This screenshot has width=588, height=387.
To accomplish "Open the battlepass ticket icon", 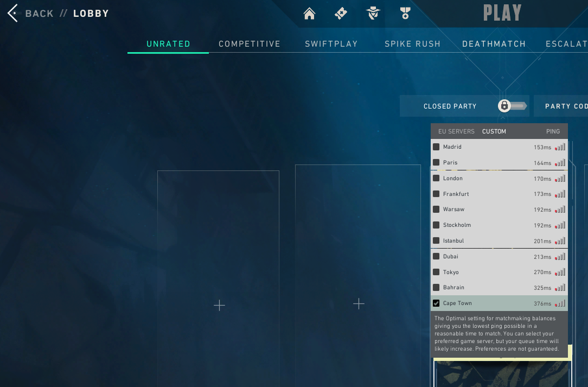I will coord(341,14).
